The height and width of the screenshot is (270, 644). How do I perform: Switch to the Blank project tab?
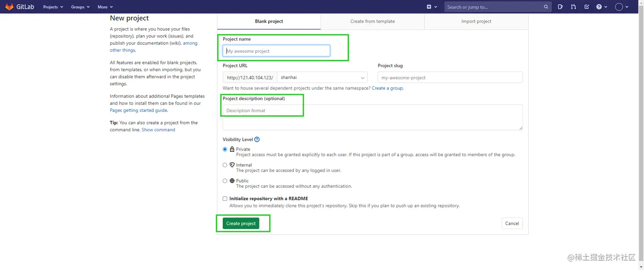point(269,21)
